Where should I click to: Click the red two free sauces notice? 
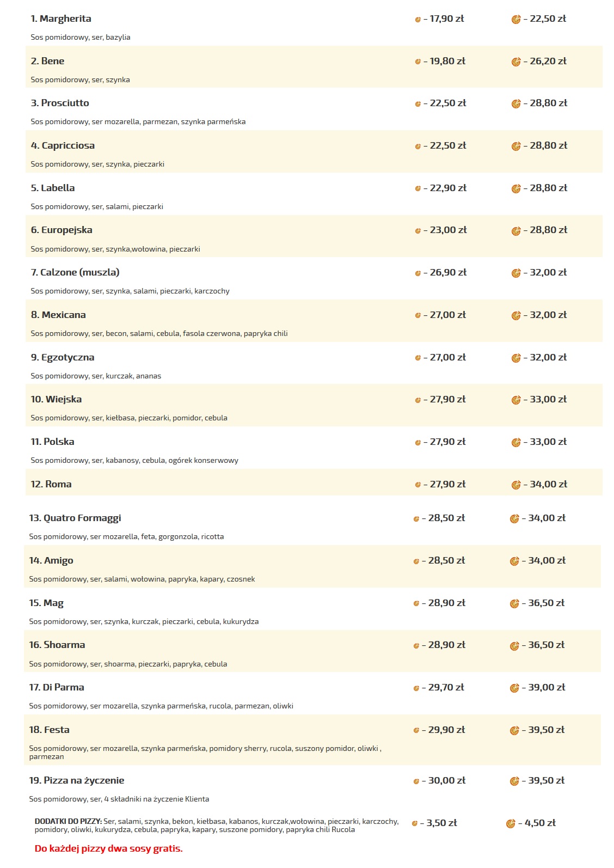pos(108,848)
